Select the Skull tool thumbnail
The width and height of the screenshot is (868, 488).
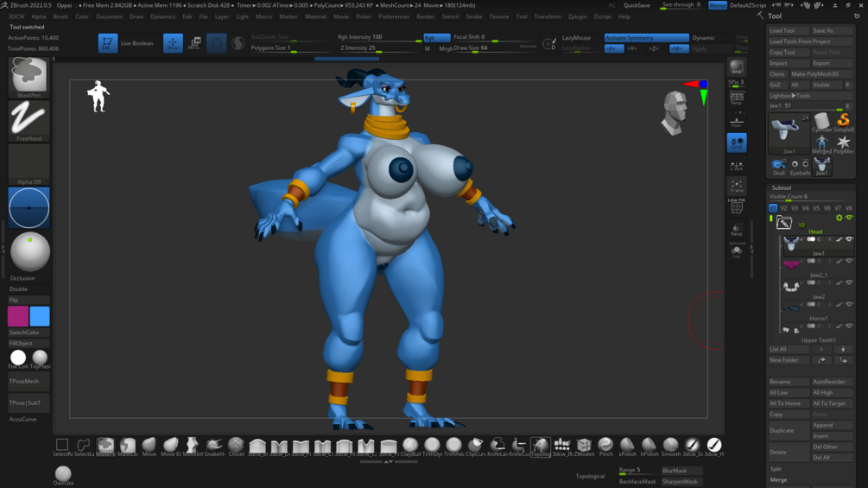(x=778, y=166)
